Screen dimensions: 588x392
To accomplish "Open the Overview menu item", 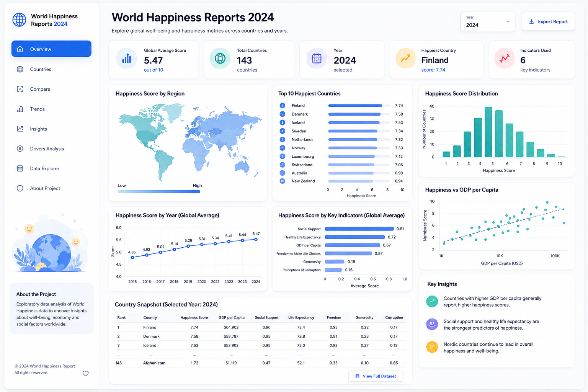I will click(51, 49).
